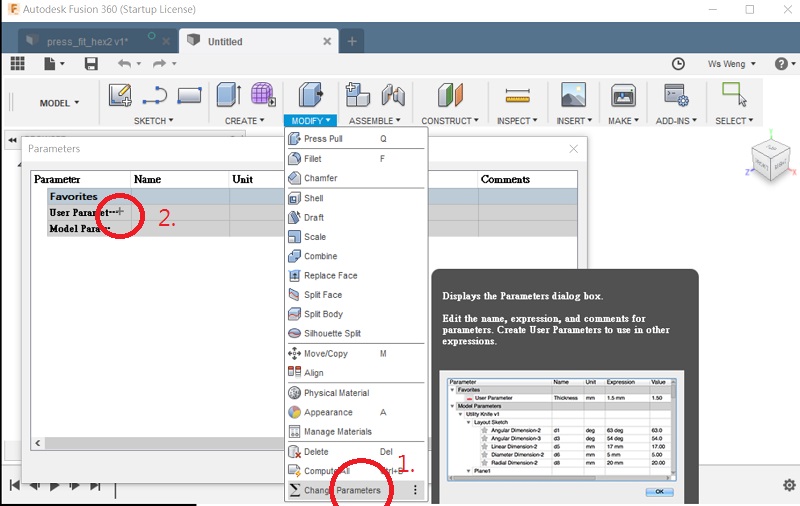The width and height of the screenshot is (800, 506).
Task: Click the Add-Ins scripts icon
Action: coord(677,95)
